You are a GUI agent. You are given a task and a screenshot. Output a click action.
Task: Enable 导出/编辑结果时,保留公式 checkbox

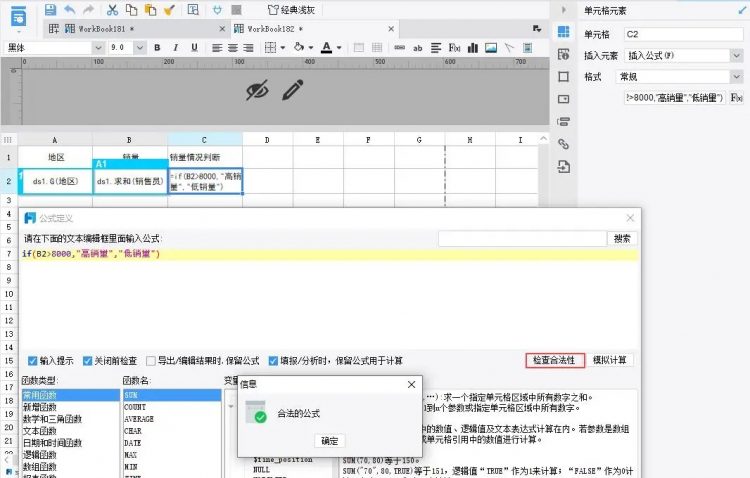click(x=151, y=361)
